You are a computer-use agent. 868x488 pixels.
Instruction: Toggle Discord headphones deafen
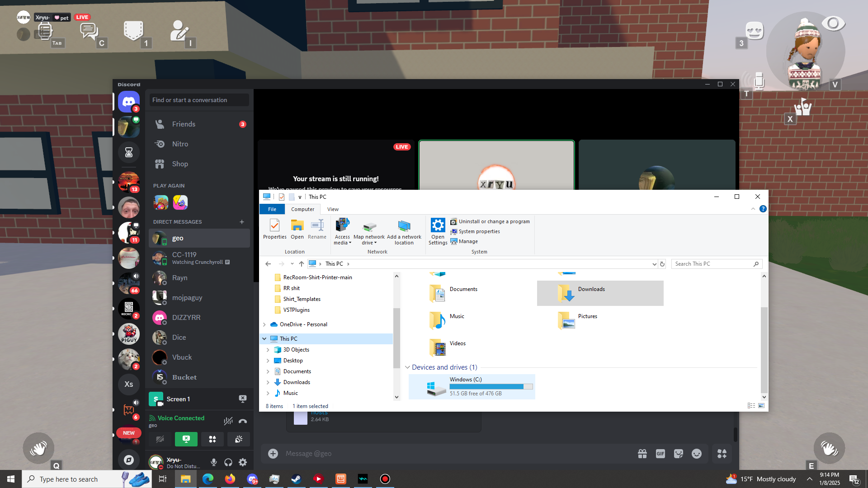228,462
